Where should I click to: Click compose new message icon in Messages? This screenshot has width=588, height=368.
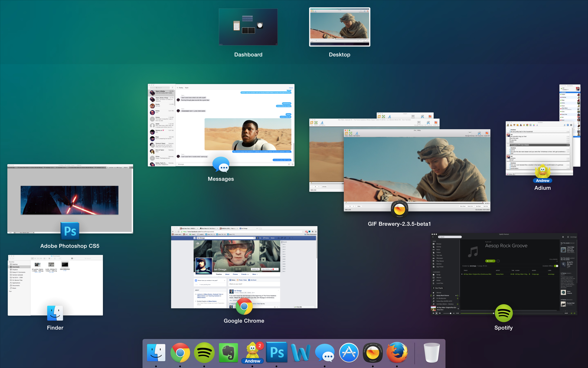173,88
